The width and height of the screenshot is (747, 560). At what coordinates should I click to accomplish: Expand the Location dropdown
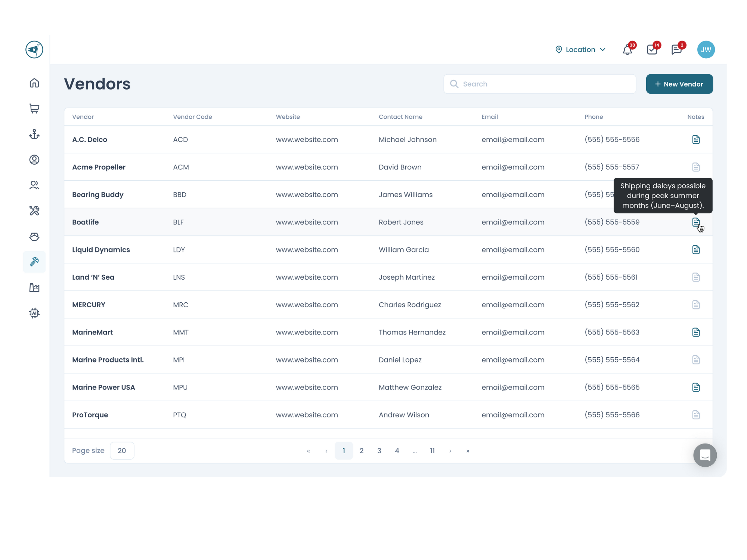[x=580, y=50]
